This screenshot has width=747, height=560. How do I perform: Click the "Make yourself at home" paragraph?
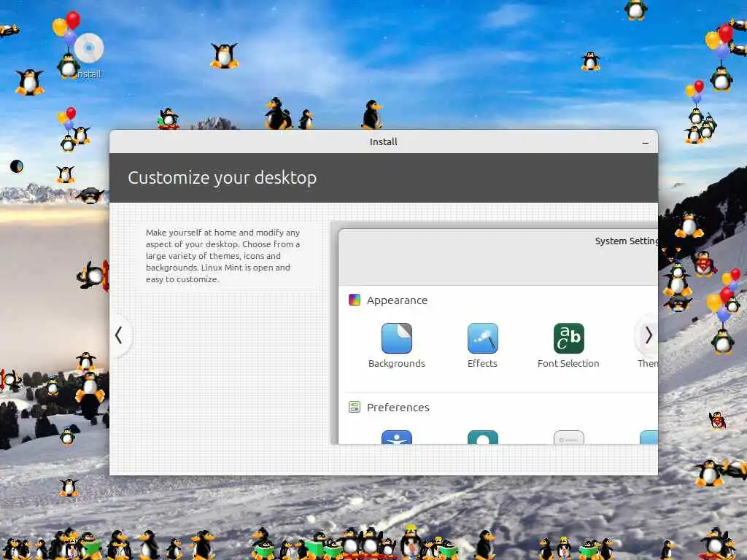tap(223, 256)
